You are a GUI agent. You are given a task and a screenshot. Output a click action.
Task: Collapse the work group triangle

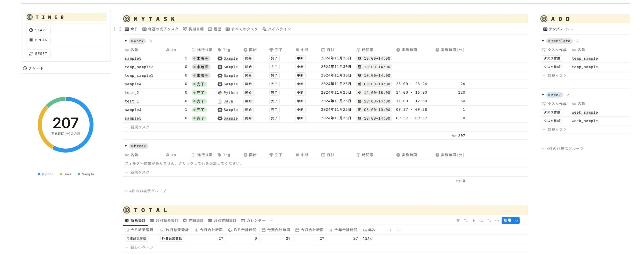tap(126, 41)
